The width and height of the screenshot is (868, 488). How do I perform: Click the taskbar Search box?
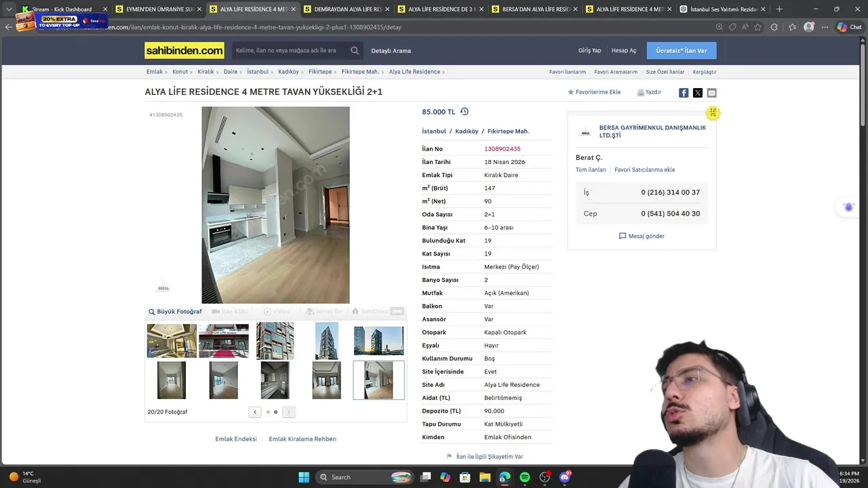coord(366,477)
